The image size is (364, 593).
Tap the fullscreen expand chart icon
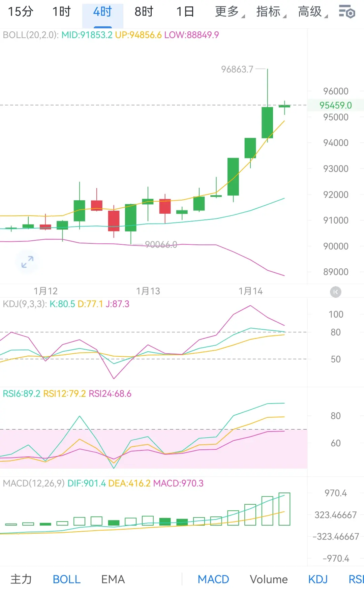click(x=27, y=262)
